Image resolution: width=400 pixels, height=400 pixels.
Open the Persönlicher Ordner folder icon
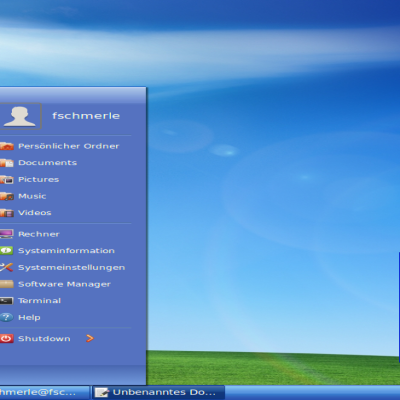[7, 146]
